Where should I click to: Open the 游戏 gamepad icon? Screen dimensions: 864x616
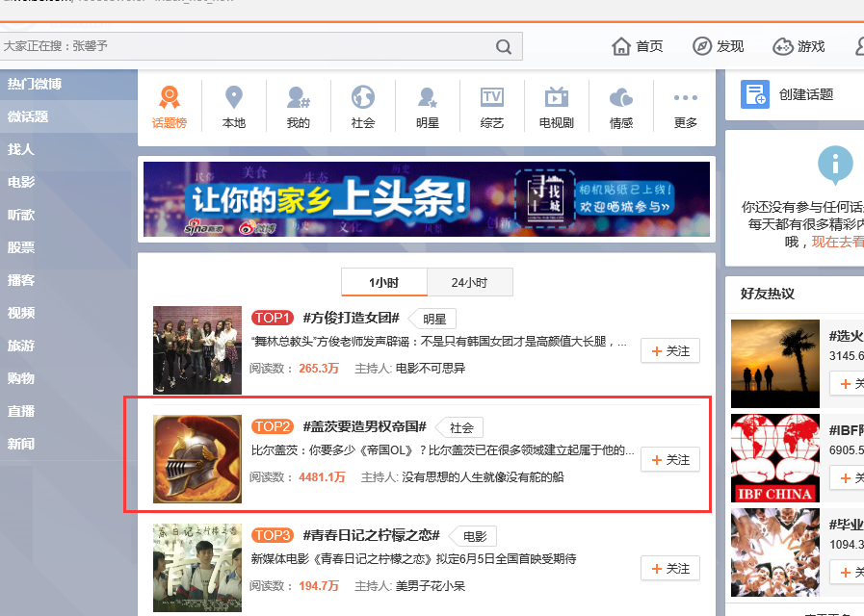782,47
